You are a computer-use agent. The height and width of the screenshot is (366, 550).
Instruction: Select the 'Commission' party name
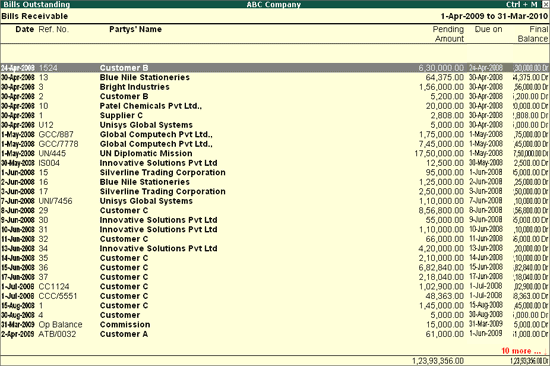[125, 324]
